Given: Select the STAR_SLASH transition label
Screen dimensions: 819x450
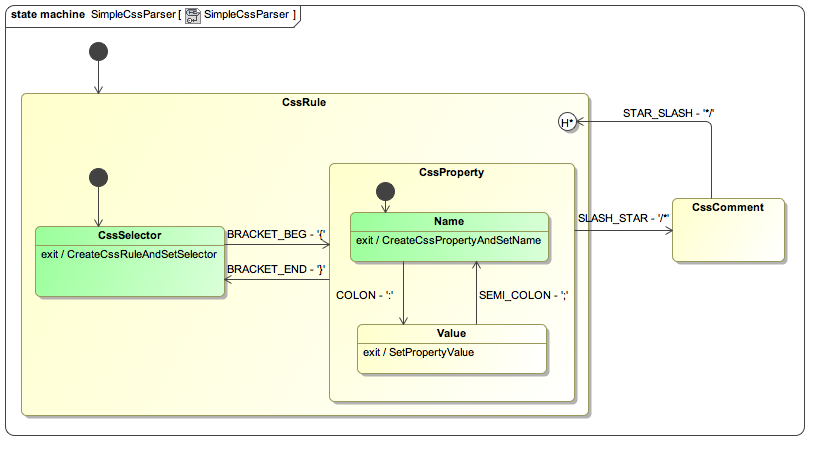Looking at the screenshot, I should pos(668,112).
